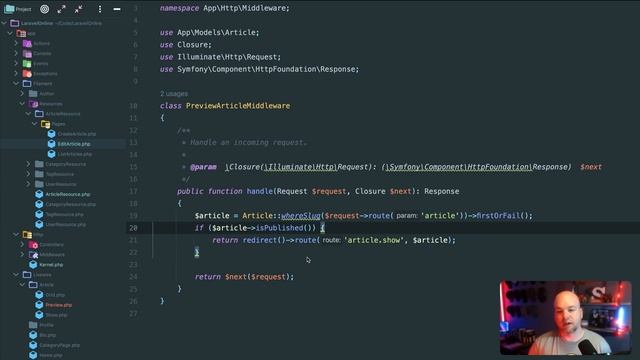640x360 pixels.
Task: Select EditArticle.php in the project tree
Action: point(74,144)
